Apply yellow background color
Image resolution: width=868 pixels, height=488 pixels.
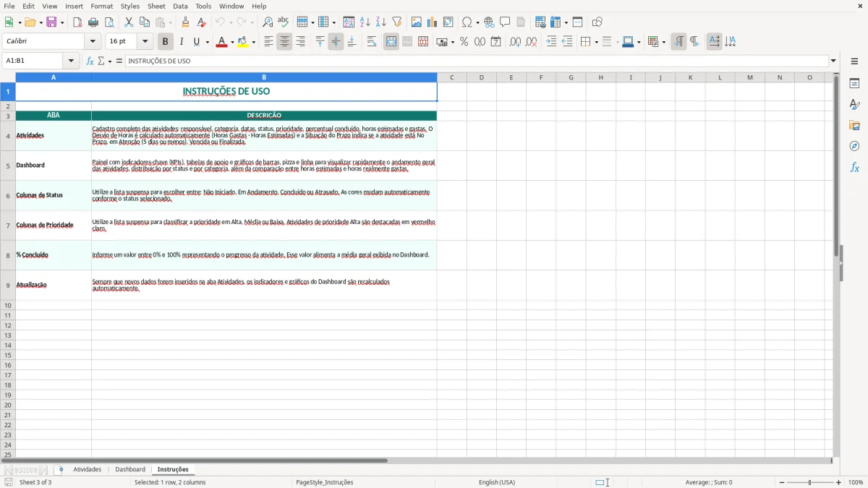[243, 42]
